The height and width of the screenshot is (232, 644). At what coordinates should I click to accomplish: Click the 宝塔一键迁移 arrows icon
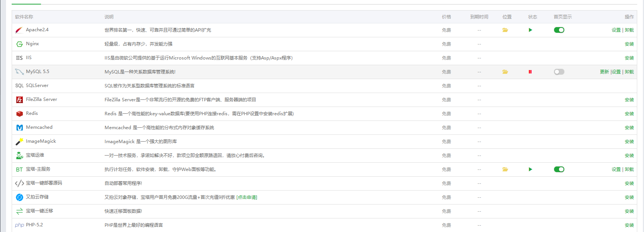(20, 211)
